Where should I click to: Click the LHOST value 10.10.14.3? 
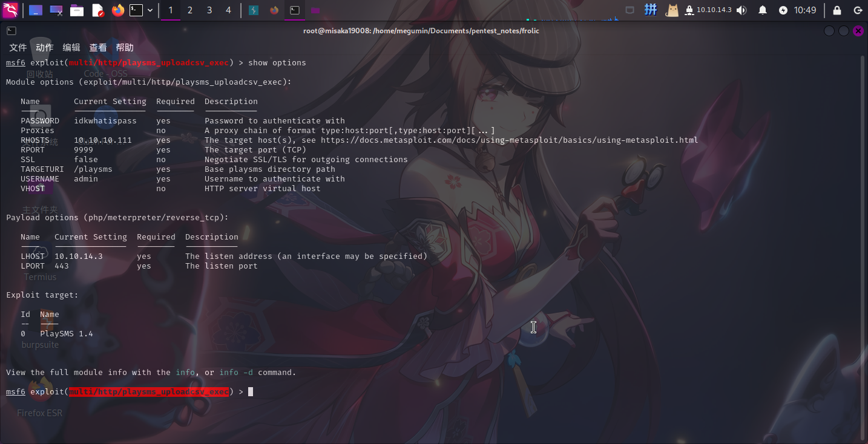point(79,256)
